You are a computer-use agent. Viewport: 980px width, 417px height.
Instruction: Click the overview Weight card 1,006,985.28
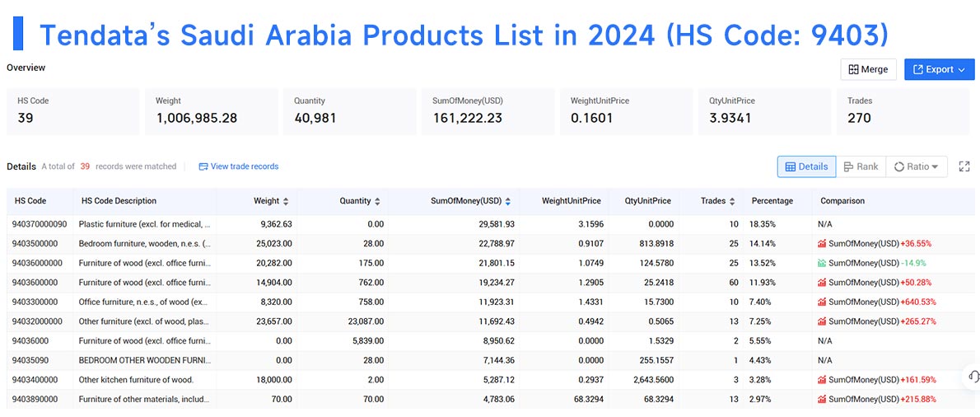point(212,111)
